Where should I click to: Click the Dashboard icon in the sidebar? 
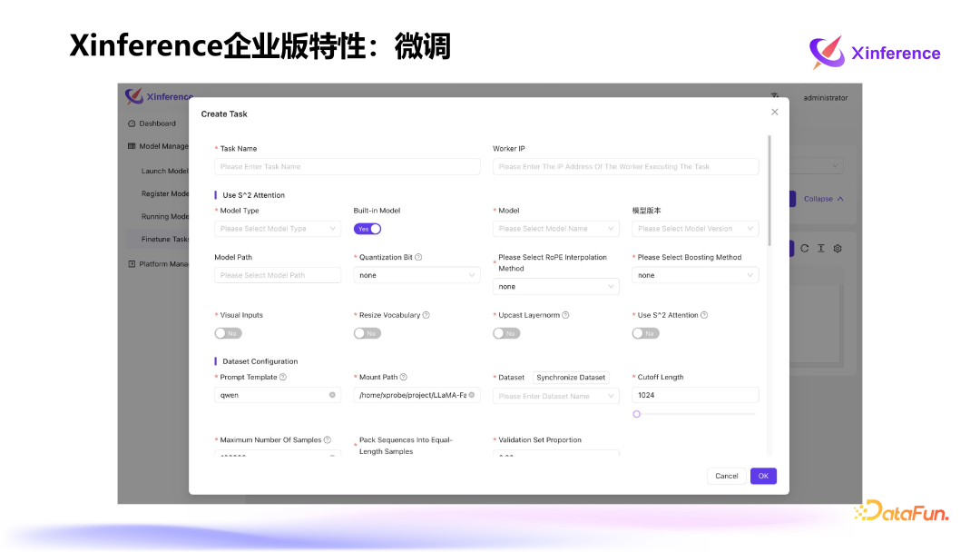(131, 123)
